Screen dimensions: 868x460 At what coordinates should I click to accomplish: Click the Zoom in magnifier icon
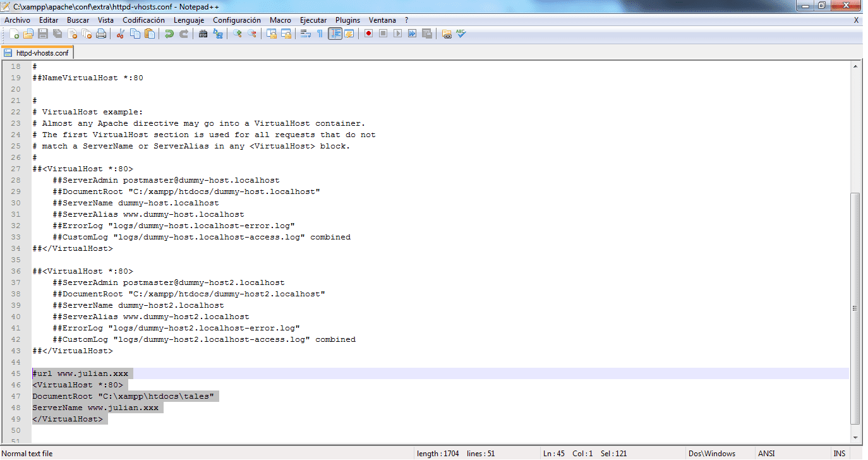238,33
